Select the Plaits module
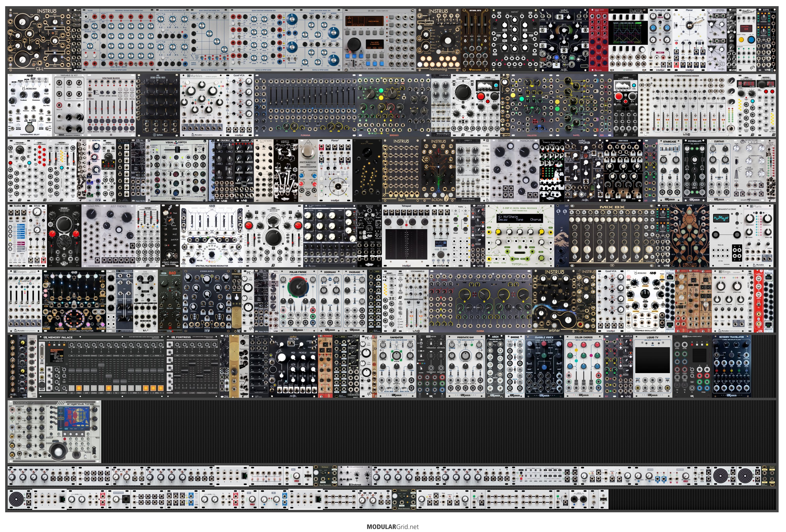786x532 pixels. (760, 236)
